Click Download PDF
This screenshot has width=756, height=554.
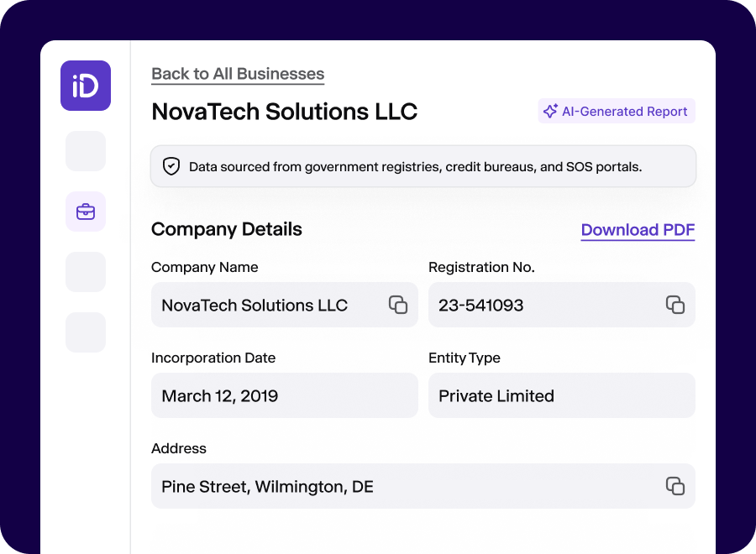coord(638,230)
